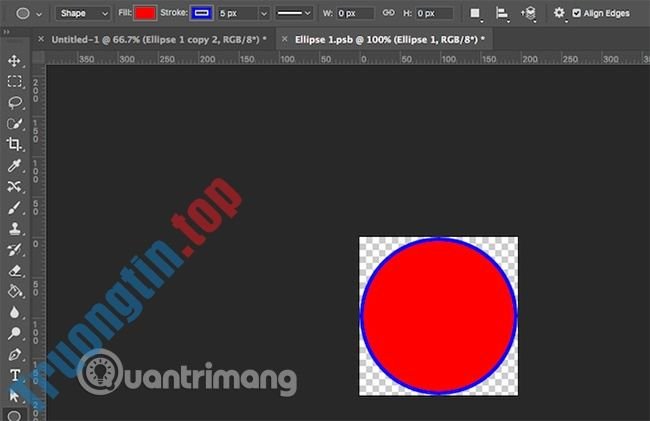650x421 pixels.
Task: Select the Clone Stamp tool
Action: pos(15,228)
